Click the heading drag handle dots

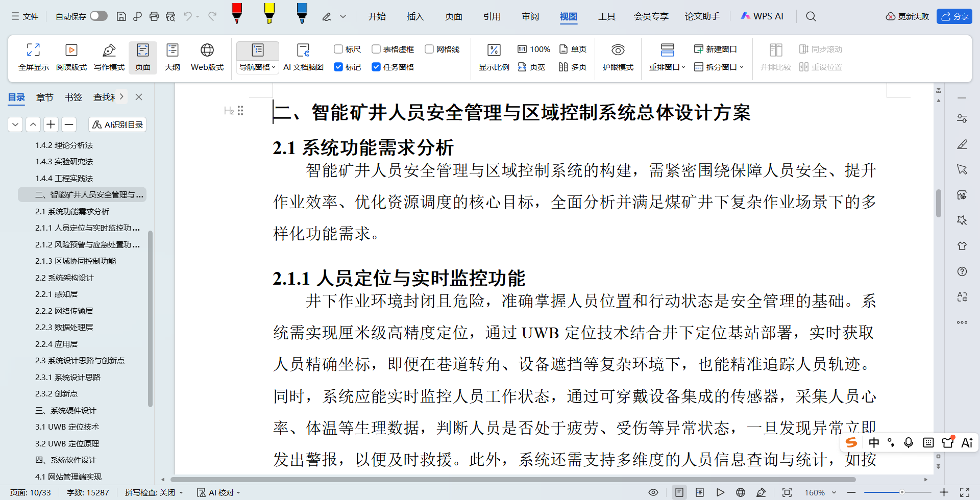pos(240,111)
